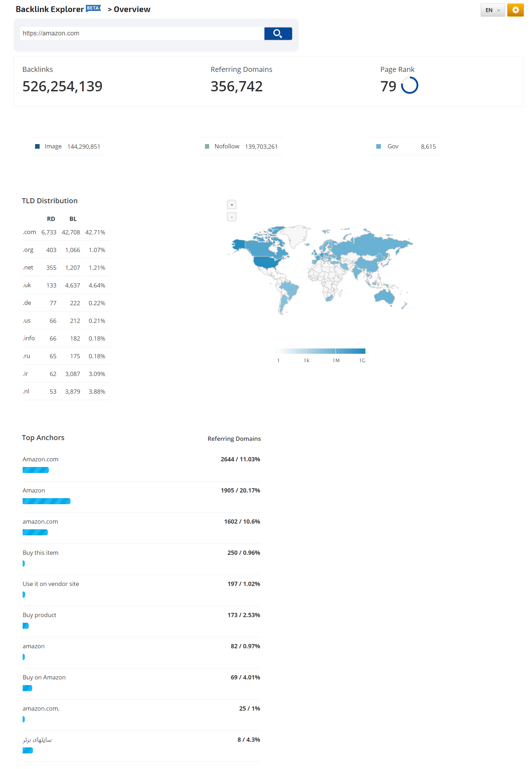Click the magnifier search button
Image resolution: width=532 pixels, height=769 pixels.
click(278, 34)
